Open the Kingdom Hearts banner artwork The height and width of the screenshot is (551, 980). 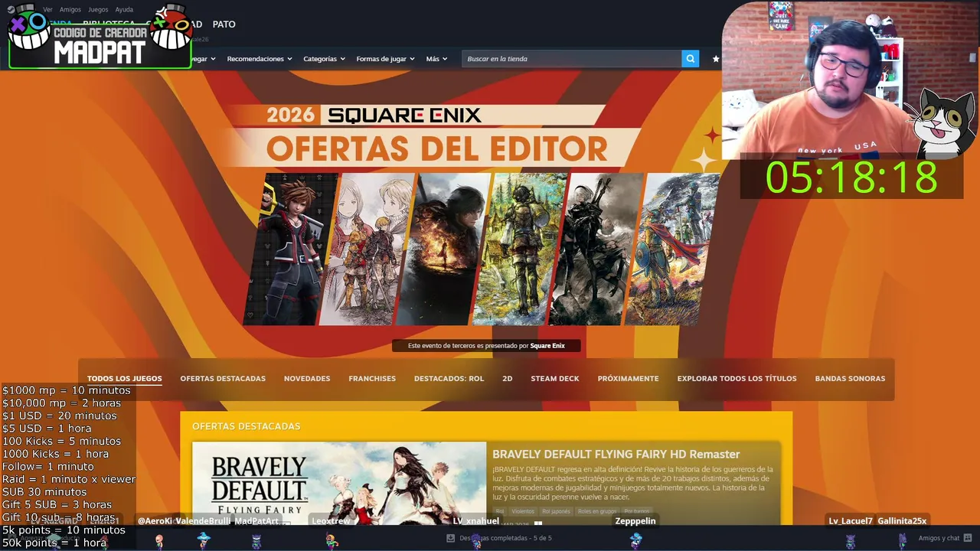(x=291, y=249)
